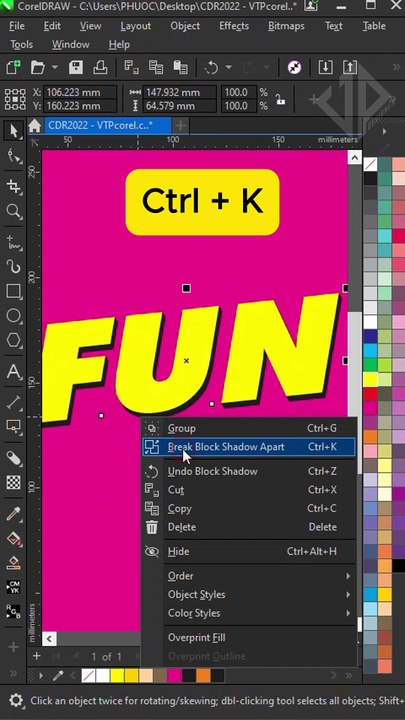
Task: Choose Break Block Shadow Apart
Action: point(248,447)
